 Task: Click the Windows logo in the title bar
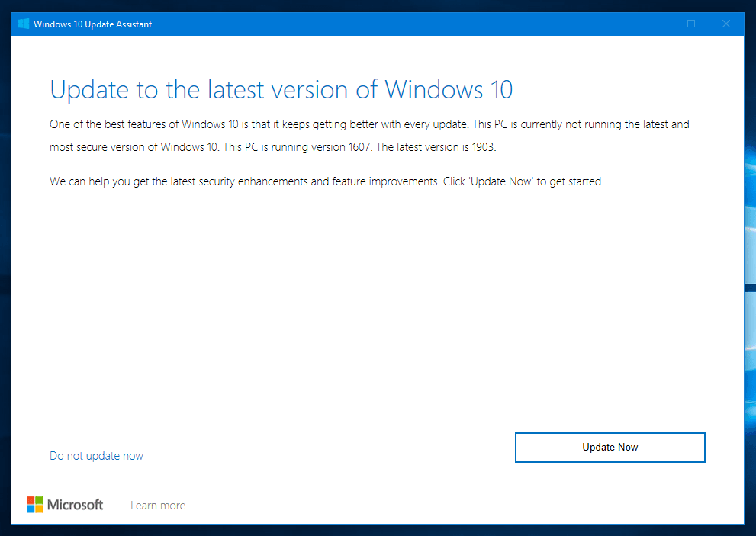tap(24, 24)
